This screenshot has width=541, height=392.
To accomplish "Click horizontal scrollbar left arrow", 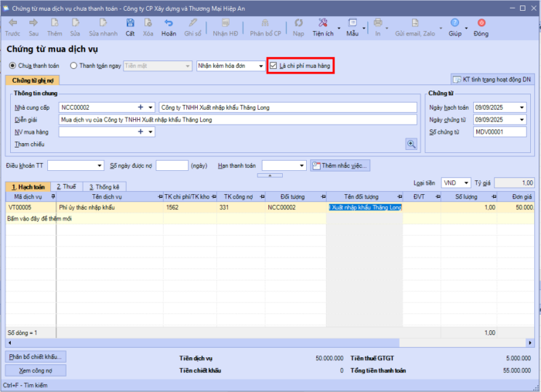I will pos(9,343).
